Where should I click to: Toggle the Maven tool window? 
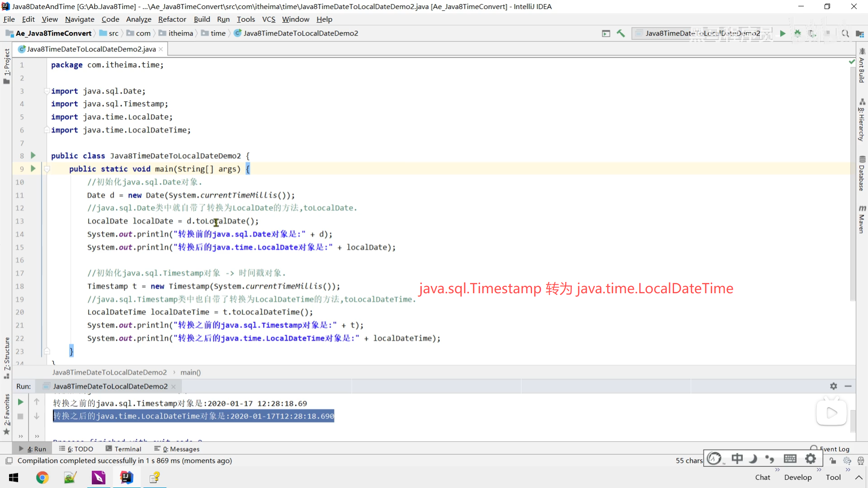point(862,220)
